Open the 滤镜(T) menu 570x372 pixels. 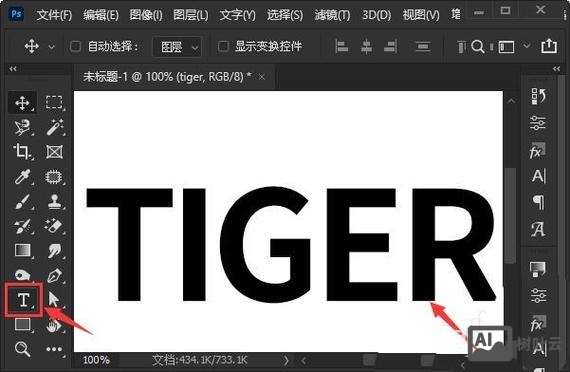332,15
